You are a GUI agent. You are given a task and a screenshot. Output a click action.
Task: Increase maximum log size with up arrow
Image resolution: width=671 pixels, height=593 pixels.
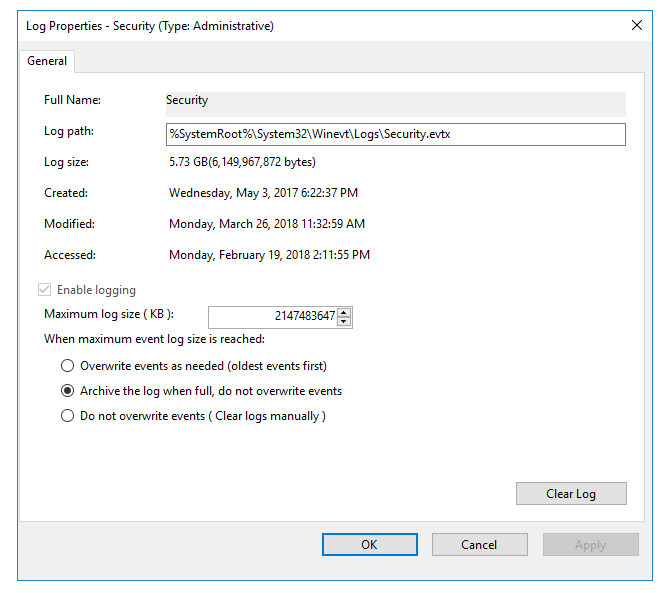point(345,312)
